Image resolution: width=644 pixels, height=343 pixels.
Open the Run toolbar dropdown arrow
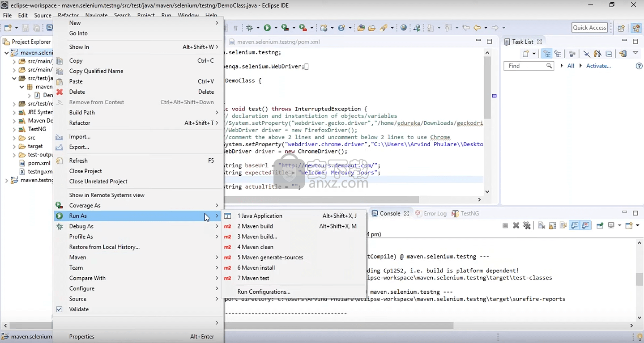click(276, 28)
